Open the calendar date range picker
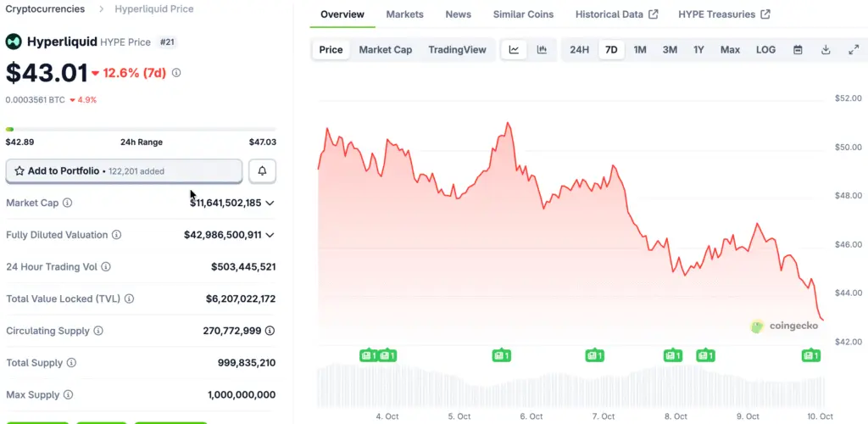The width and height of the screenshot is (868, 424). pyautogui.click(x=798, y=50)
